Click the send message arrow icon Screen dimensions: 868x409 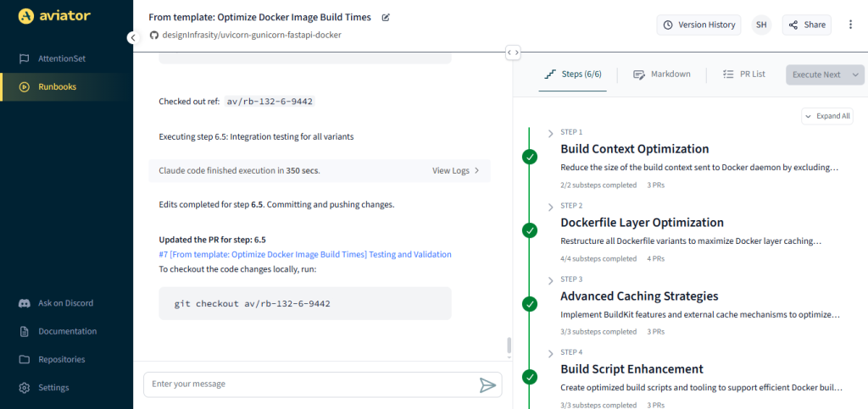click(487, 385)
